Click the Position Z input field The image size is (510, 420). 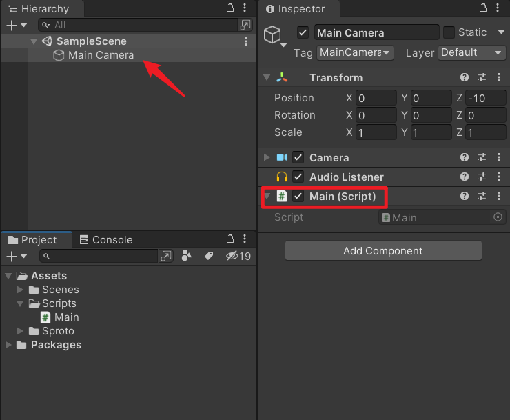[x=486, y=98]
